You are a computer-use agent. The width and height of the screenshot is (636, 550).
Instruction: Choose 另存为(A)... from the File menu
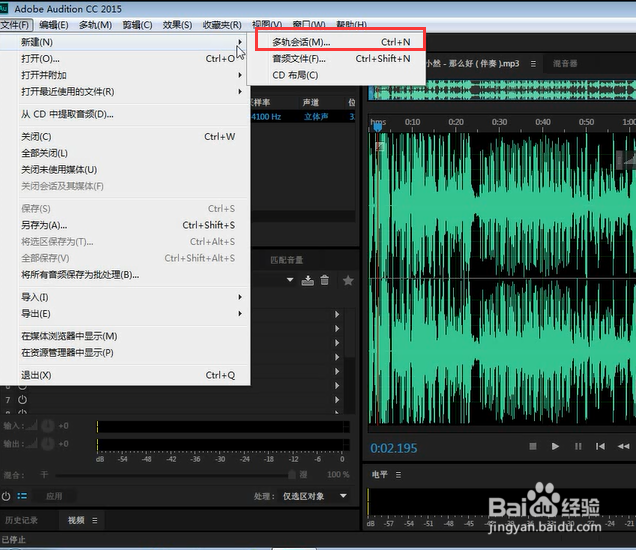pyautogui.click(x=124, y=225)
